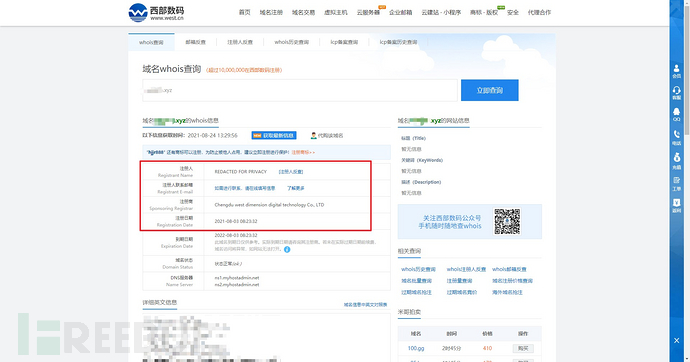Click the 域名信息中英文对照表 link
Screen dimensions: 690x362
click(365, 304)
